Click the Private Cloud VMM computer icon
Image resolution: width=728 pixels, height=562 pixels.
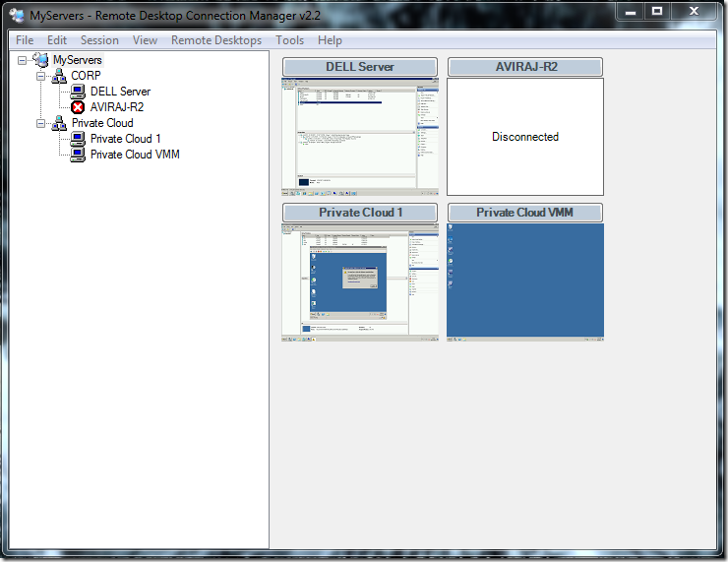point(78,155)
